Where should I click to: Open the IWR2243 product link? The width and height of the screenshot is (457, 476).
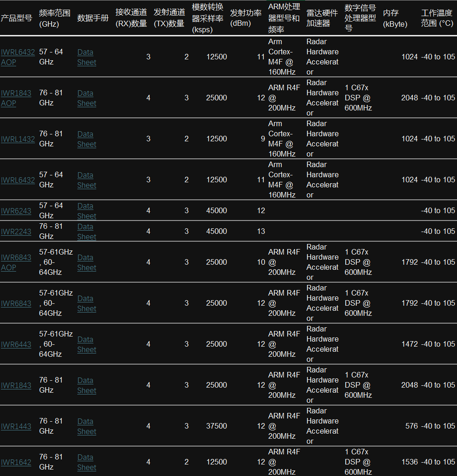[16, 232]
